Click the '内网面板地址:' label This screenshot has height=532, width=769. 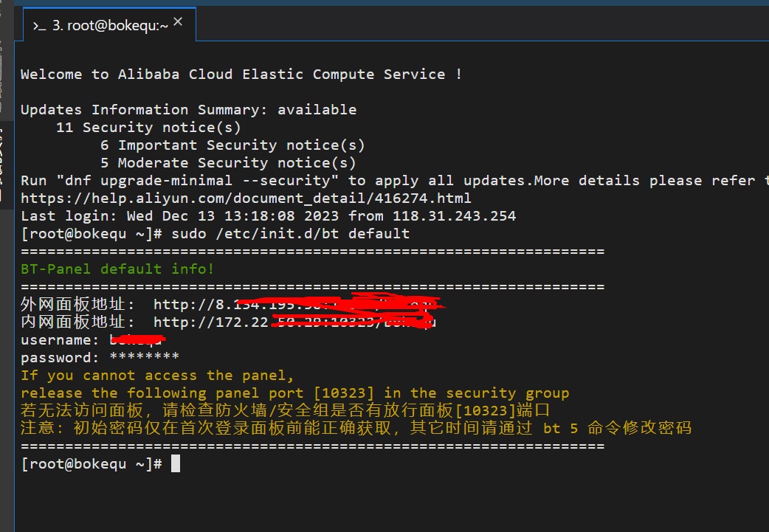77,322
